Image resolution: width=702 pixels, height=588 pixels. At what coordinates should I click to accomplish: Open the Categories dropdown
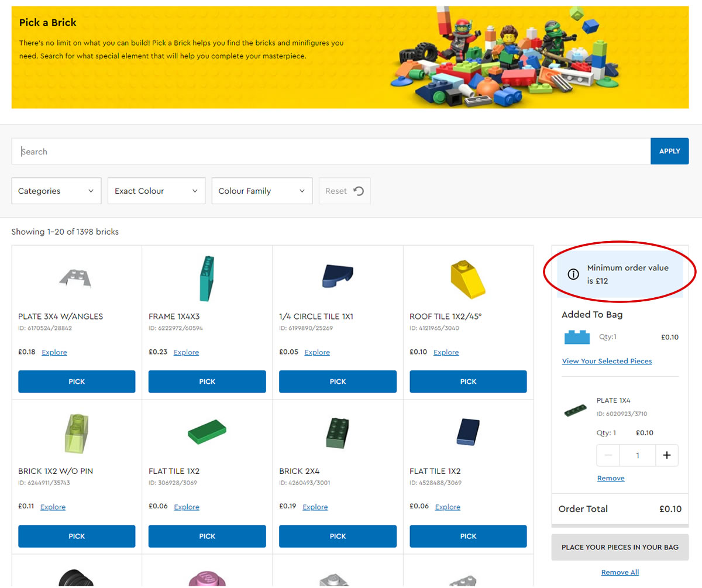[x=56, y=191]
